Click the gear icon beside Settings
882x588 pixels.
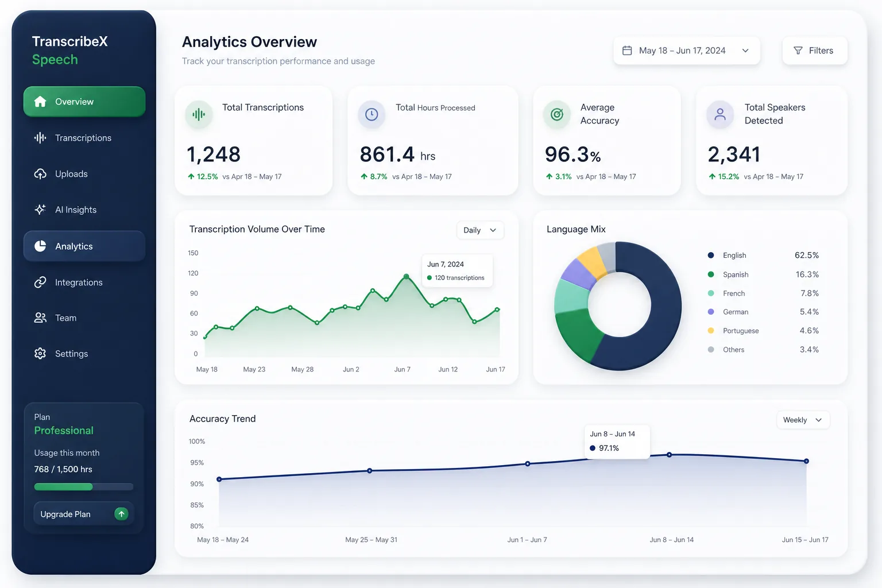point(40,354)
